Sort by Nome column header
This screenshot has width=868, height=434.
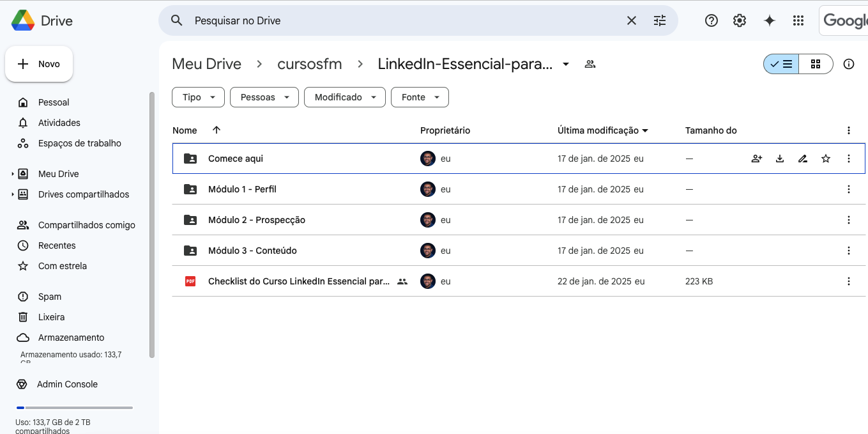point(185,130)
